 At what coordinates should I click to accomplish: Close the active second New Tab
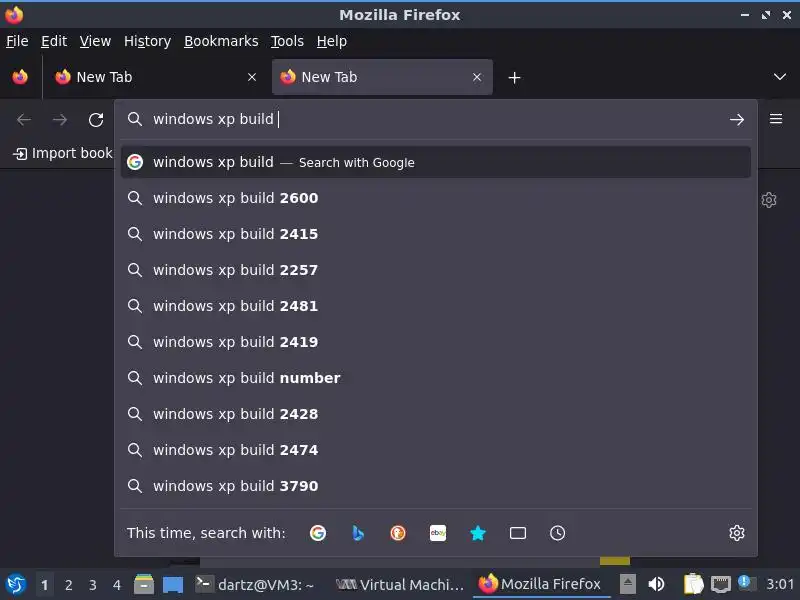click(477, 77)
